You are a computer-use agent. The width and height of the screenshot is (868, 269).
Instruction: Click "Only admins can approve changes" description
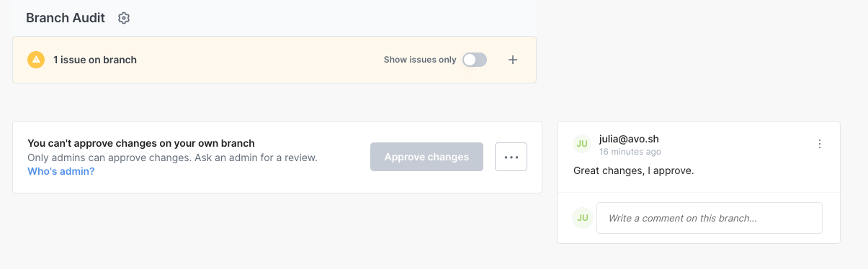click(172, 157)
